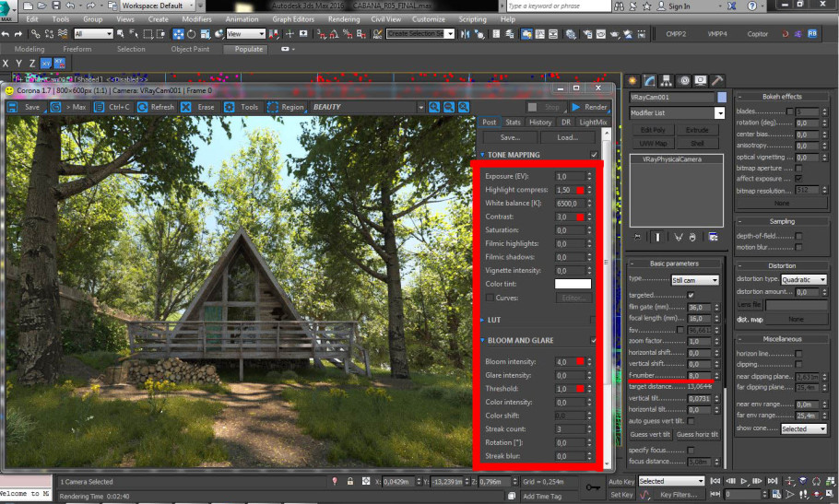Screen dimensions: 839x504
Task: Click the Save... button in Post tab
Action: click(510, 137)
